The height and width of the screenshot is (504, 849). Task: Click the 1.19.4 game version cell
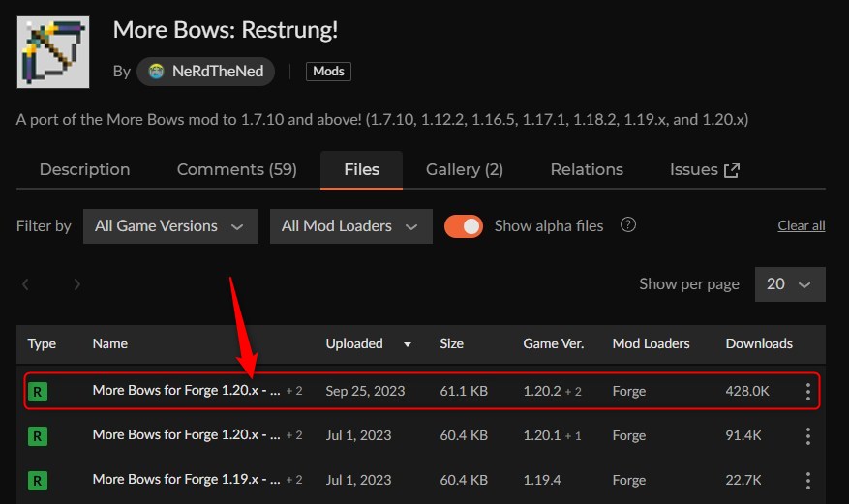[542, 480]
